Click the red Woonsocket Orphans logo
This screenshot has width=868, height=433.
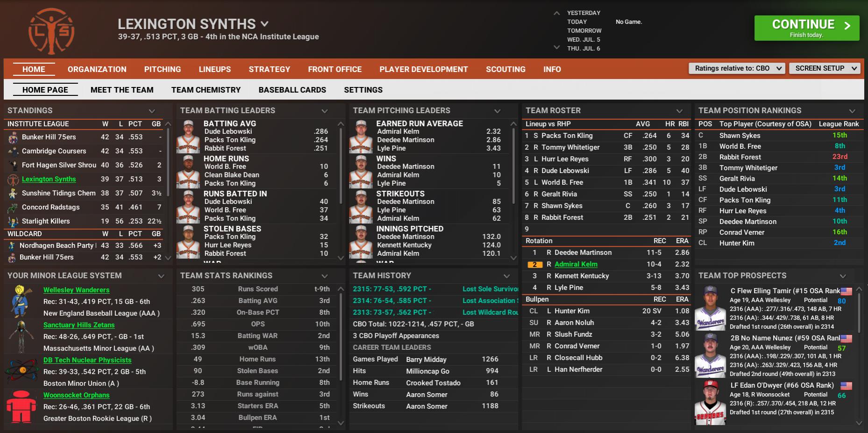pyautogui.click(x=21, y=406)
